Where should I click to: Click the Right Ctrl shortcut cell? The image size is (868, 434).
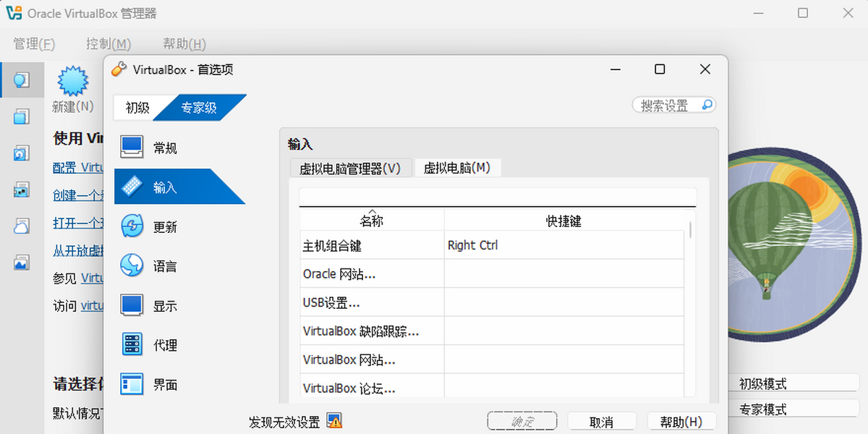(x=564, y=245)
